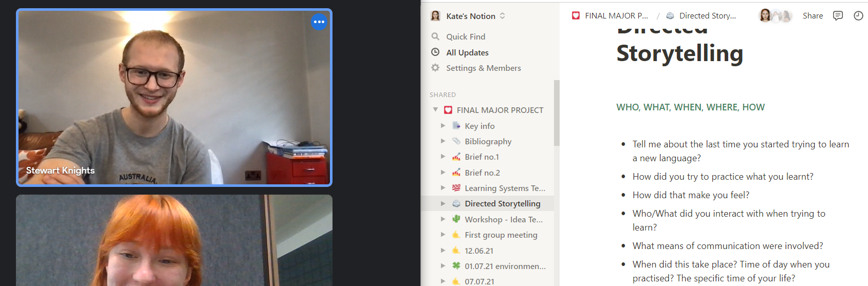Click the FINAL MAJOR PROJECT heart icon in sidebar
Screen dimensions: 868x286
pyautogui.click(x=448, y=110)
